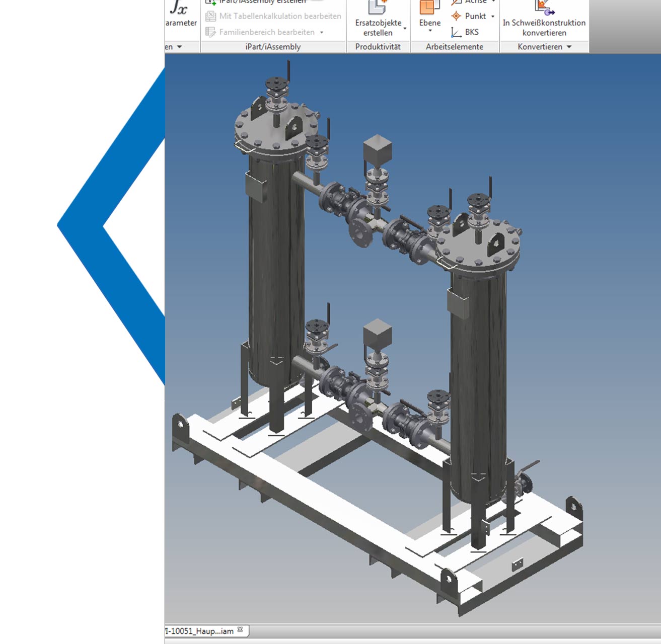Click the BKS coordinate system tool
661x644 pixels.
pos(465,32)
